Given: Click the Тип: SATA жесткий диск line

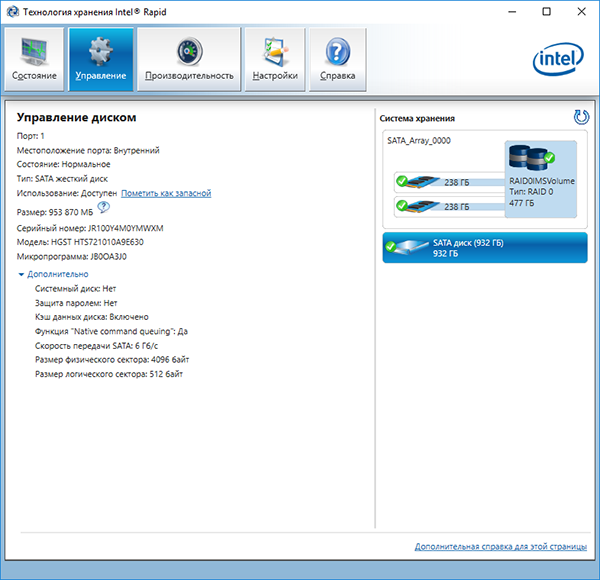Looking at the screenshot, I should click(x=62, y=179).
